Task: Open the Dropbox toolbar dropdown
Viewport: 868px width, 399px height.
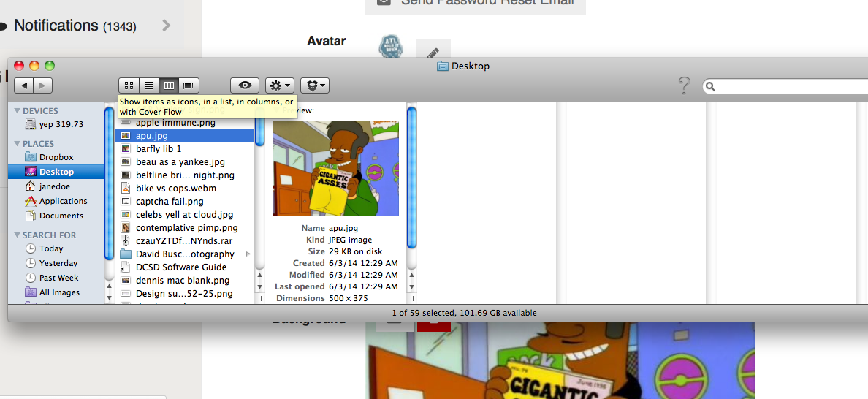Action: (315, 85)
